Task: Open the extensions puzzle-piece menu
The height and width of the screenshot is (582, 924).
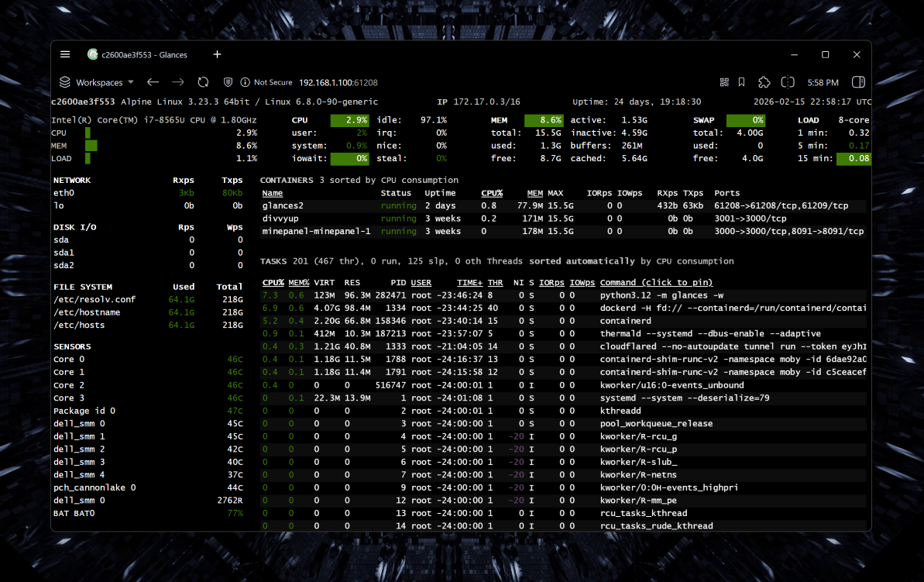Action: (764, 81)
